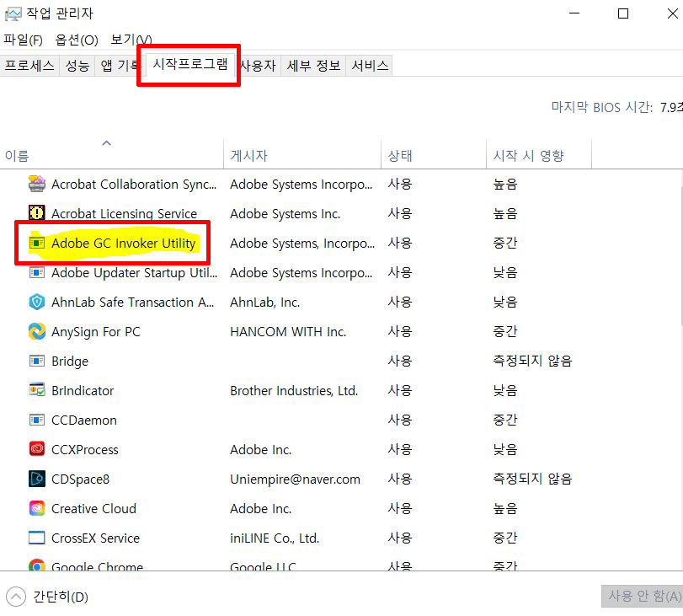Select the Adobe GC Invoker Utility row name
Screen dimensions: 683x616
click(123, 243)
